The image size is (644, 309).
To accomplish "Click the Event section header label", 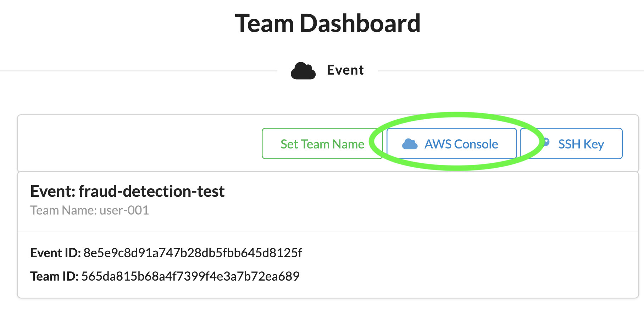I will point(345,70).
